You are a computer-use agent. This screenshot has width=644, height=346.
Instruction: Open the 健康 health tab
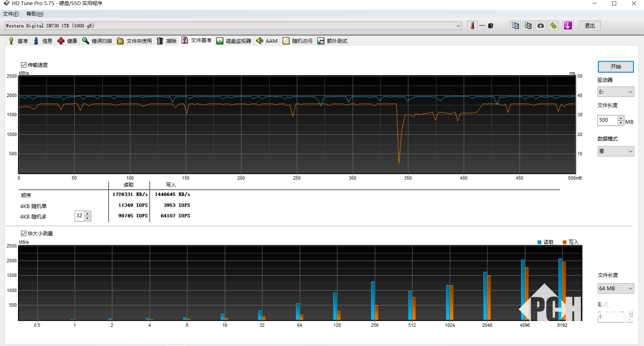(67, 41)
